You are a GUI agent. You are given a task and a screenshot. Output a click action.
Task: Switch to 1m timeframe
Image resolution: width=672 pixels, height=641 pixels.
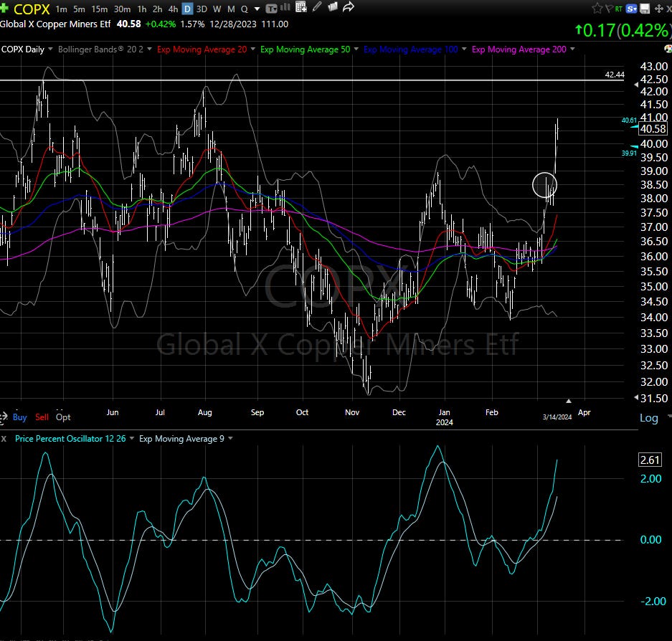coord(61,9)
